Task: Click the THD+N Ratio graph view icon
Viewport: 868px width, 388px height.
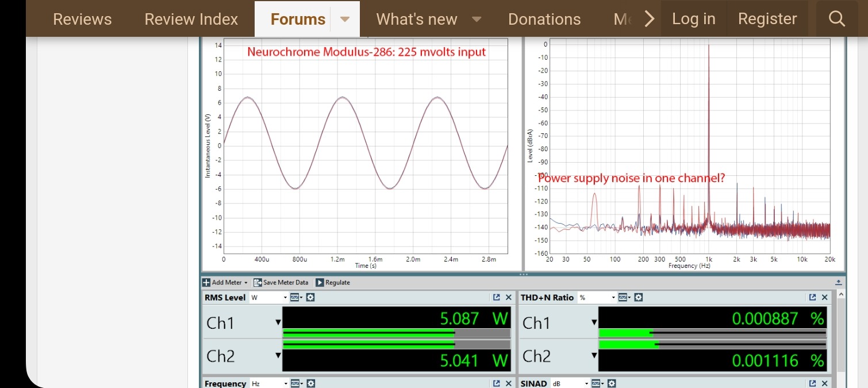Action: 623,297
